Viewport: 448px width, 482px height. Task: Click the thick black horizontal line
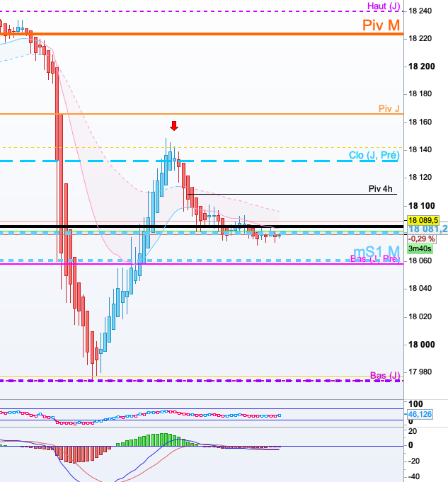(x=202, y=226)
